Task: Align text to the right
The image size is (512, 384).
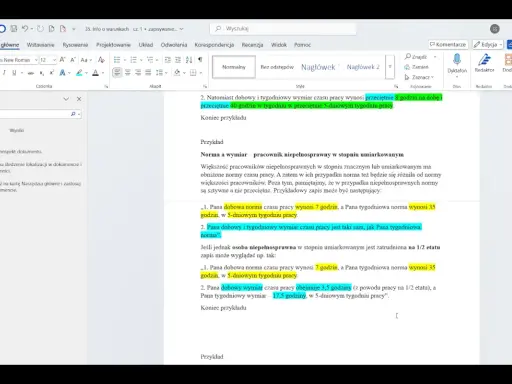Action: pyautogui.click(x=138, y=72)
